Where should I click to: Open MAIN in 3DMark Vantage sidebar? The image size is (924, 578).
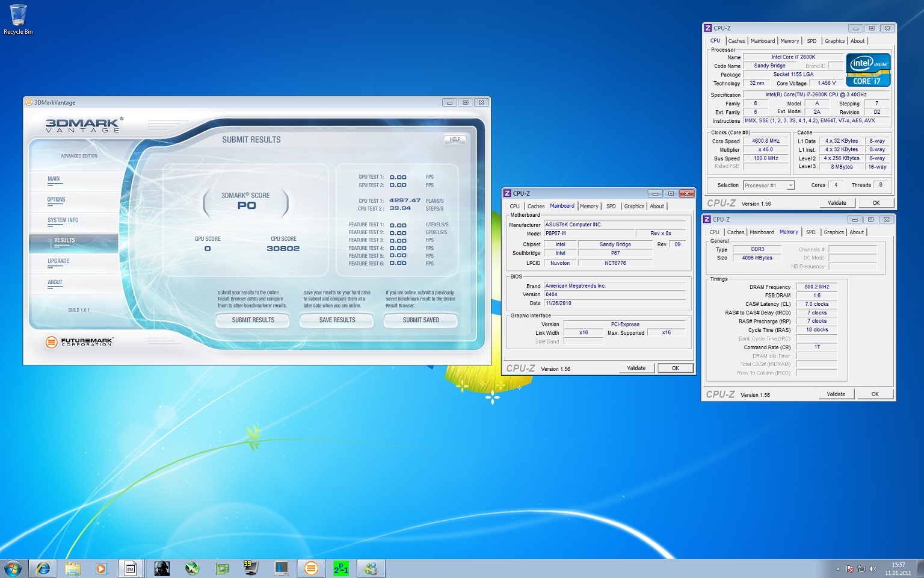(x=54, y=179)
